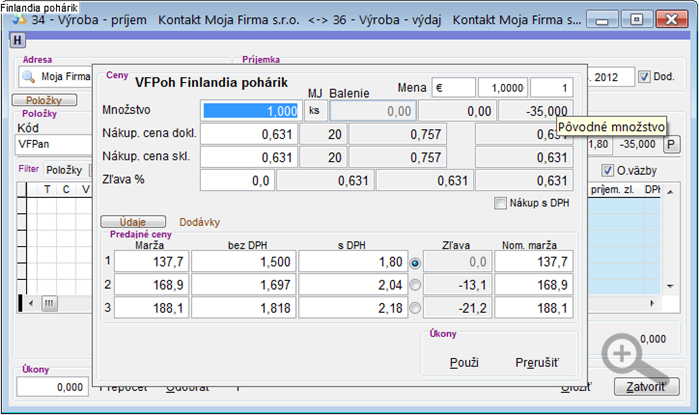Click the VAT rate 20 for cena dokl.
The width and height of the screenshot is (699, 415).
pos(323,134)
